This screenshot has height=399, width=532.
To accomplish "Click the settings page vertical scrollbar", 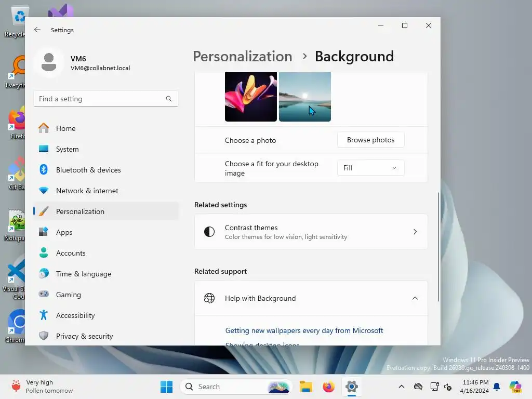I will click(438, 247).
